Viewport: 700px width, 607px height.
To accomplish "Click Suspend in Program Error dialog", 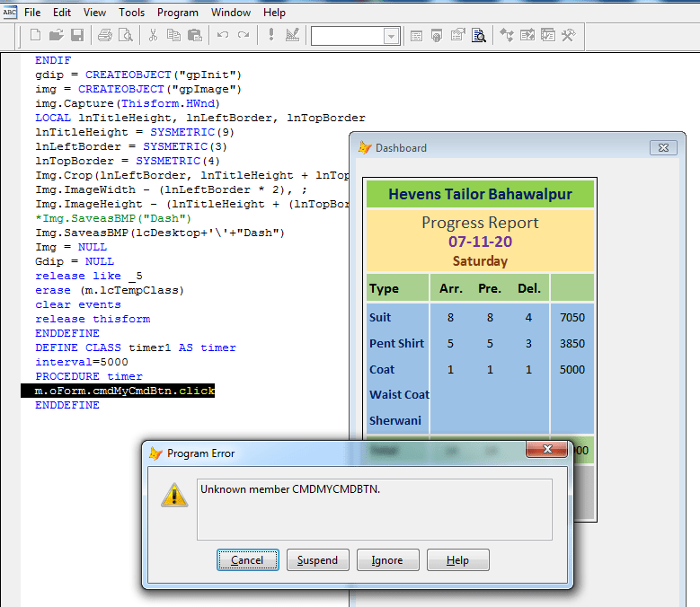I will (x=318, y=560).
